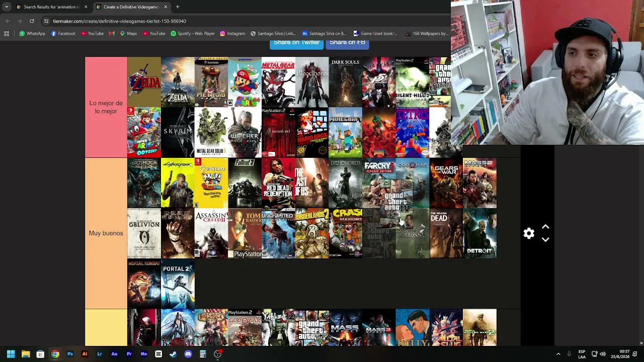Image resolution: width=644 pixels, height=362 pixels.
Task: Select the Bloodborne game cover
Action: click(312, 82)
